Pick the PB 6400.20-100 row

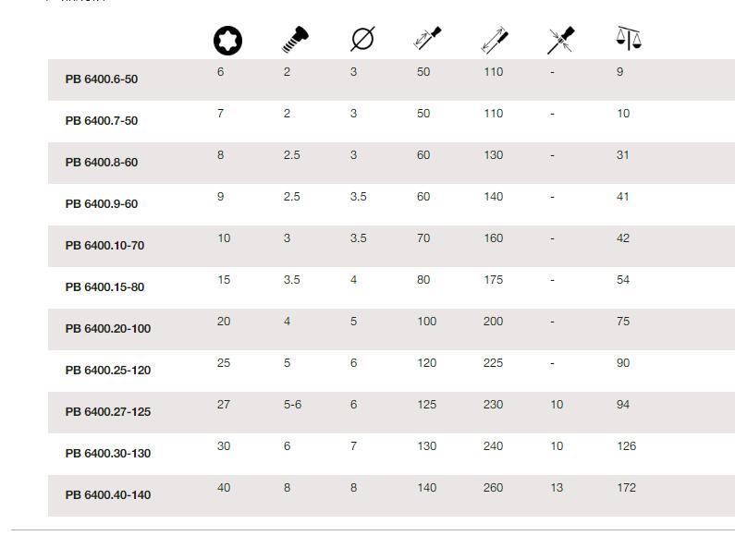pos(108,328)
